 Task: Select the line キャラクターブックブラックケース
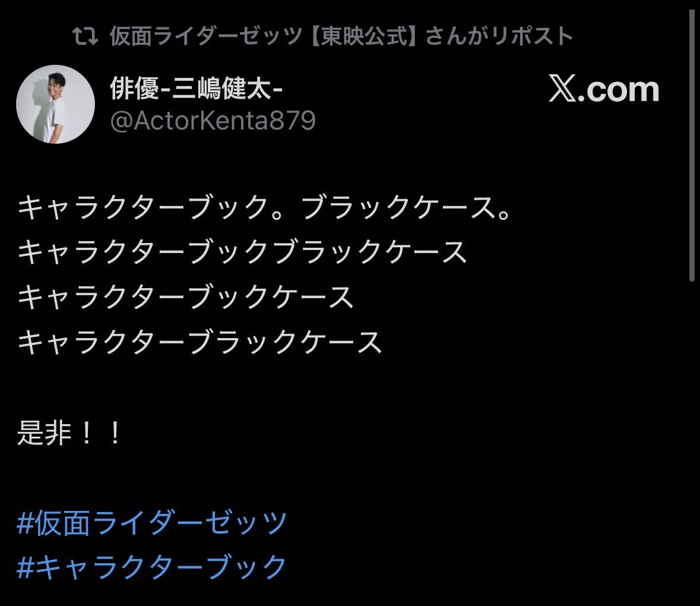tap(242, 252)
